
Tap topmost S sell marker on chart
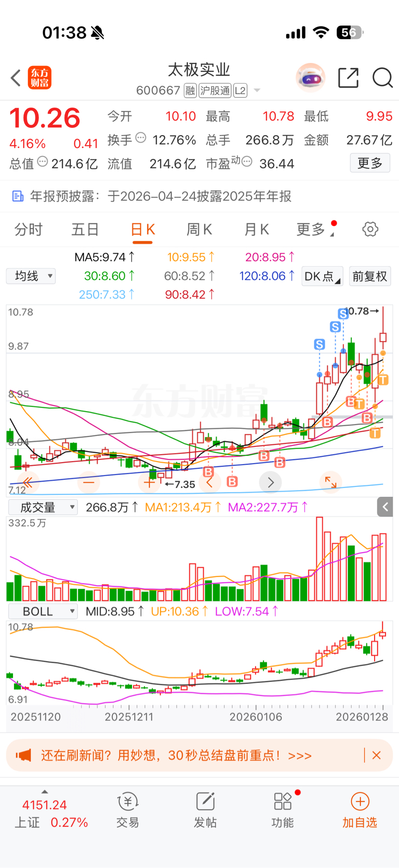click(343, 314)
